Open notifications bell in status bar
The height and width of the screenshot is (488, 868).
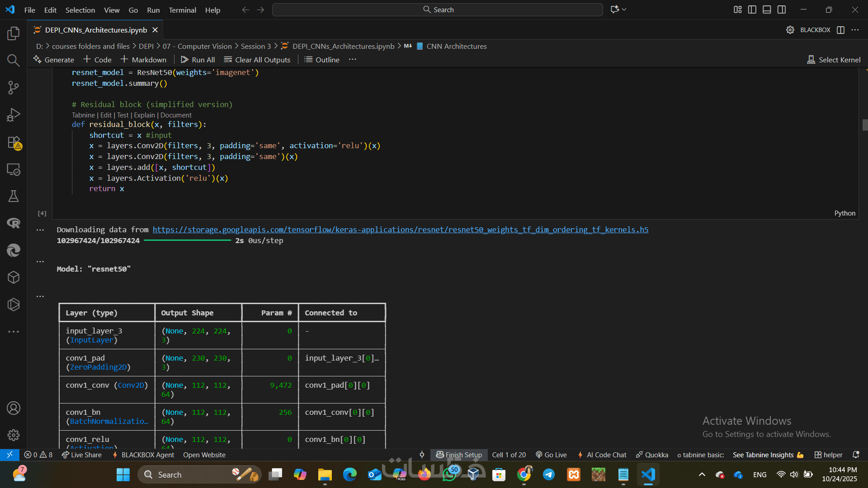pos(856,455)
